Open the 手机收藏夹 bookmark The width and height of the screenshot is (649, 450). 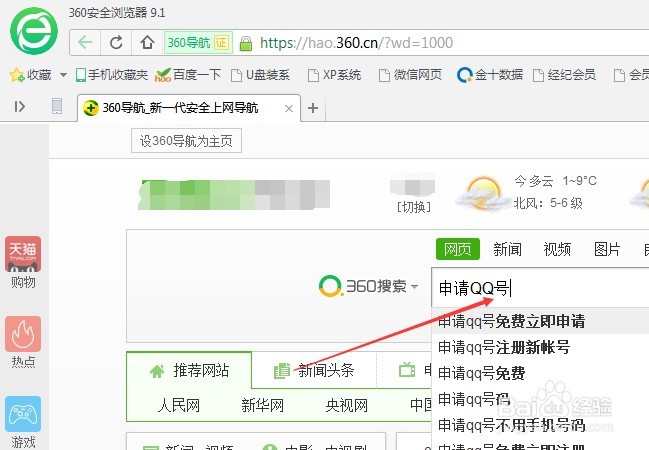(x=112, y=75)
